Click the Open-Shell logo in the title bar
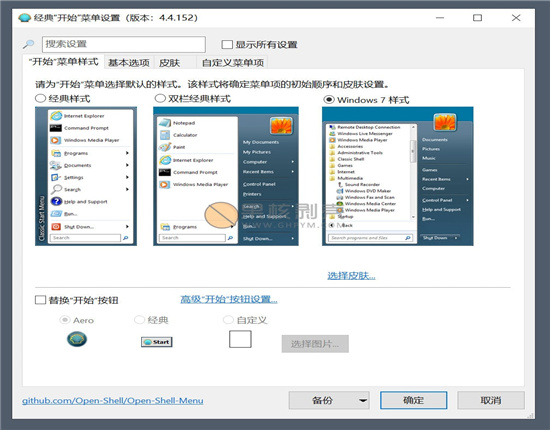The width and height of the screenshot is (550, 430). click(25, 18)
